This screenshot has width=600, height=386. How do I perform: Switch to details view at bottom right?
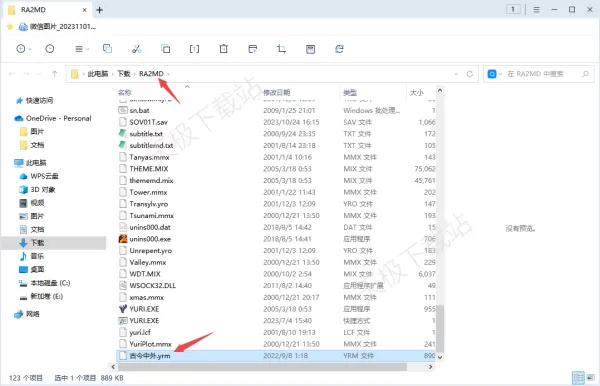578,378
